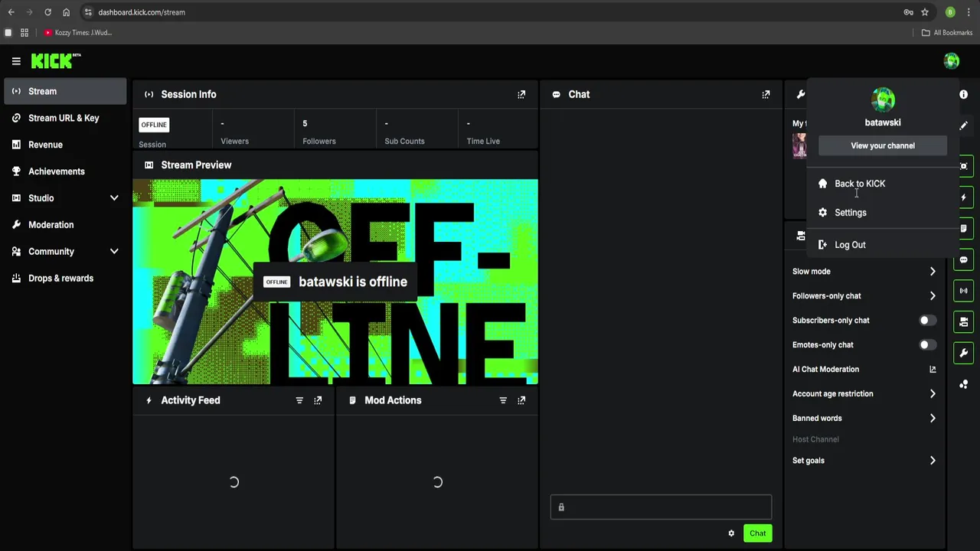The height and width of the screenshot is (551, 980).
Task: Pop out the Chat panel
Action: click(766, 94)
